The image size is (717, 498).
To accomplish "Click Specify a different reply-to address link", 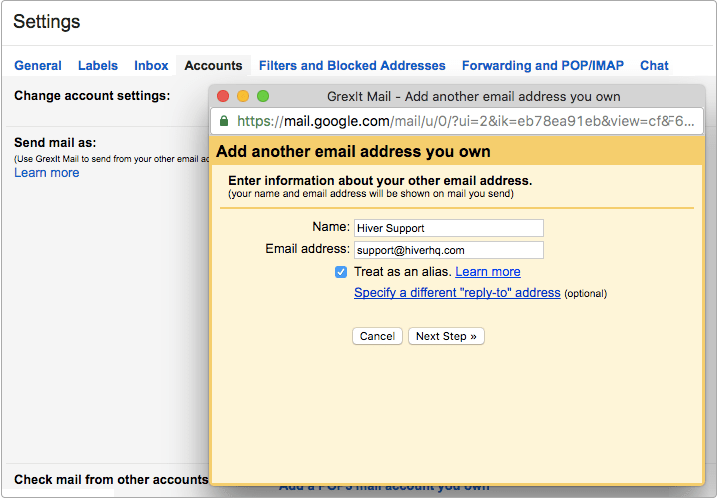I will [457, 293].
